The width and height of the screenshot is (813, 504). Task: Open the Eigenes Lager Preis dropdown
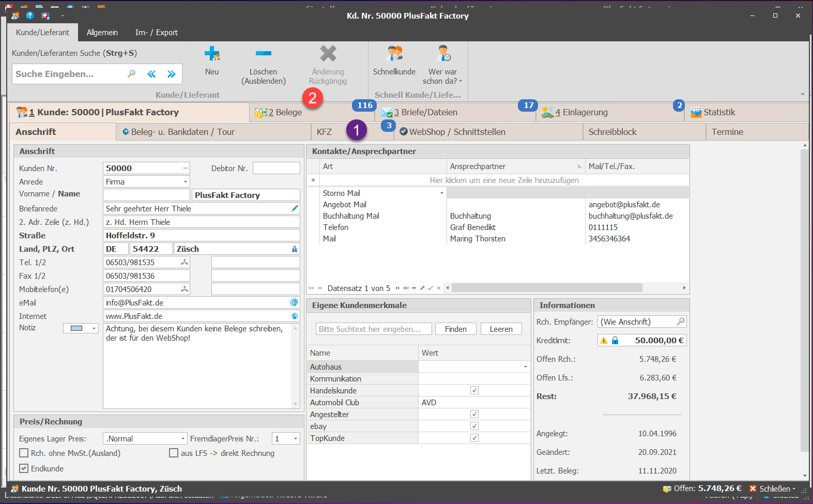182,438
